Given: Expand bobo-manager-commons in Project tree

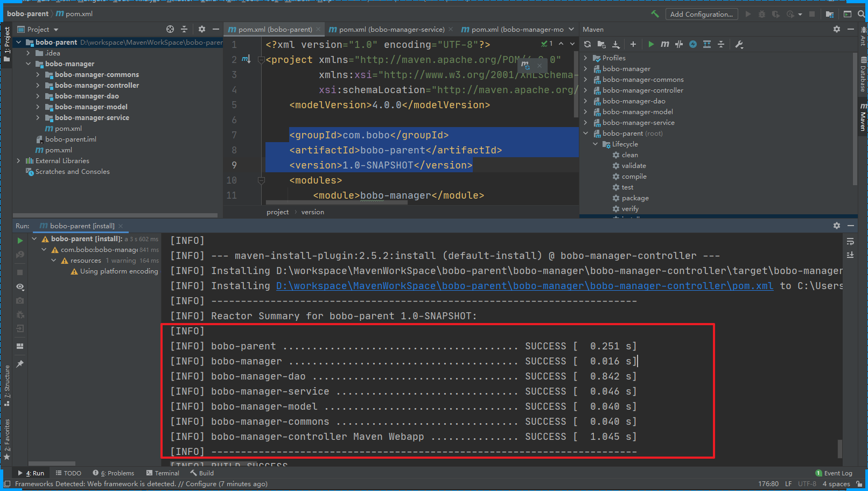Looking at the screenshot, I should [38, 74].
